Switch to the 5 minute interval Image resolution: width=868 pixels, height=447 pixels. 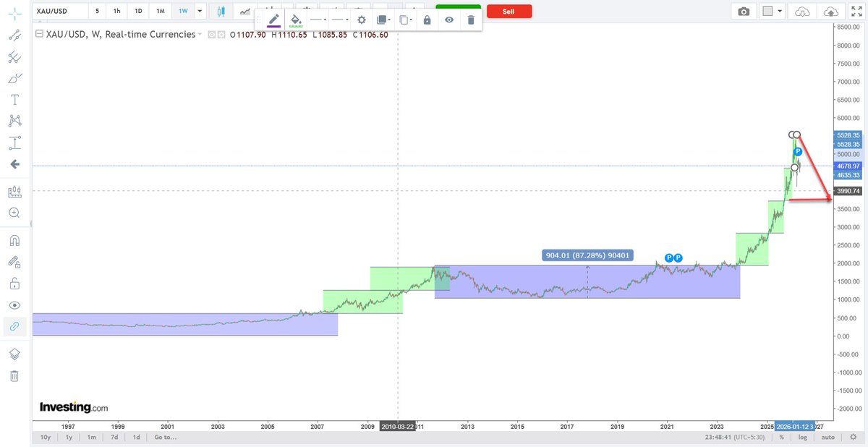97,12
